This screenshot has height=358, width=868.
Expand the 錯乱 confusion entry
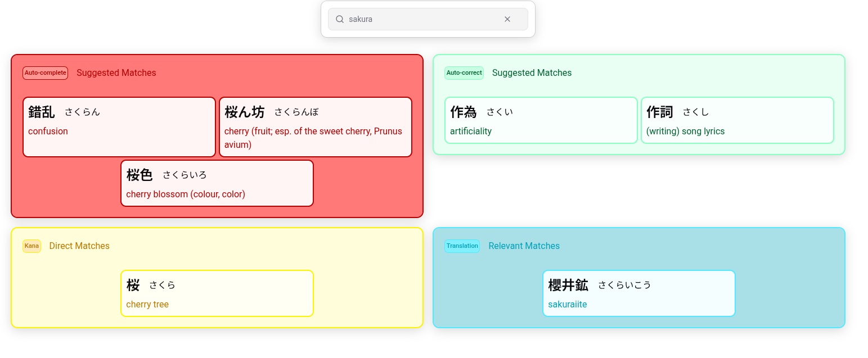point(119,126)
